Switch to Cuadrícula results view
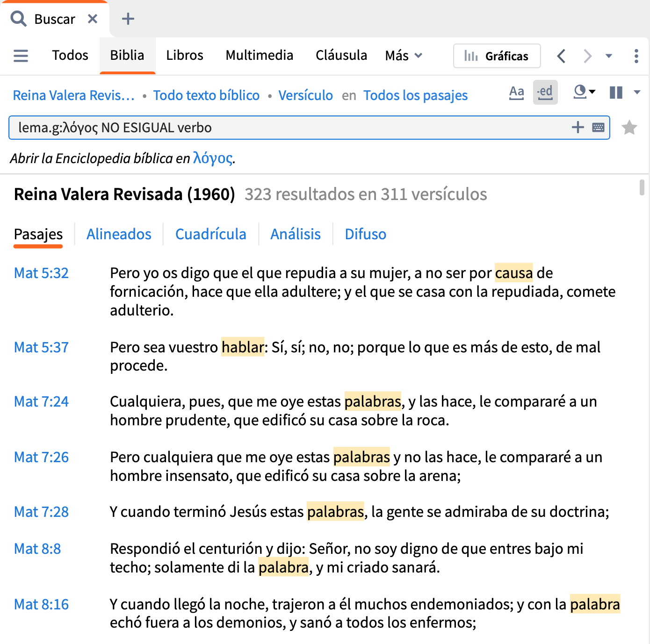 [x=210, y=234]
